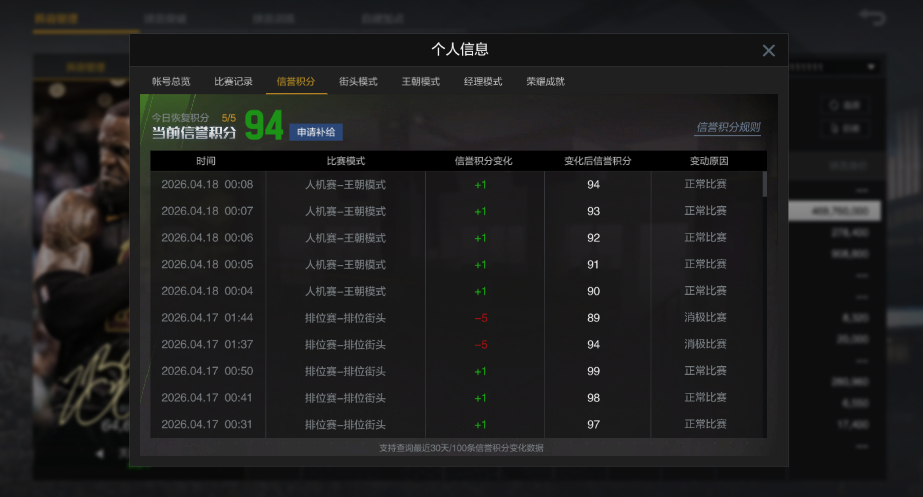Click the 消极比赛 reason in the 01:44 row
This screenshot has height=497, width=923.
click(705, 317)
